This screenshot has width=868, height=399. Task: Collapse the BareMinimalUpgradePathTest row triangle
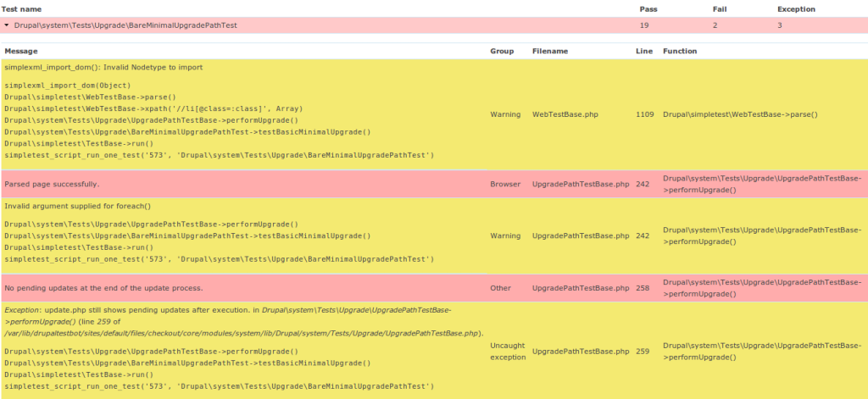[x=6, y=25]
